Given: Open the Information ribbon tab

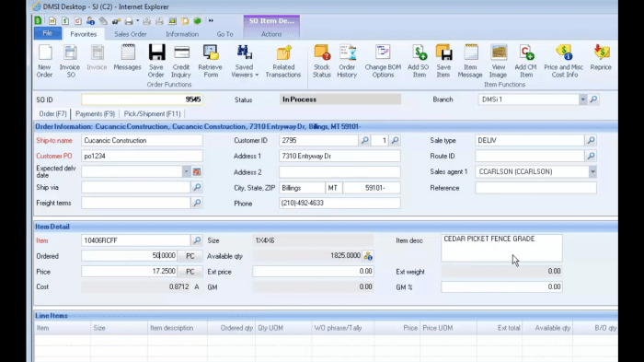Looking at the screenshot, I should (182, 34).
